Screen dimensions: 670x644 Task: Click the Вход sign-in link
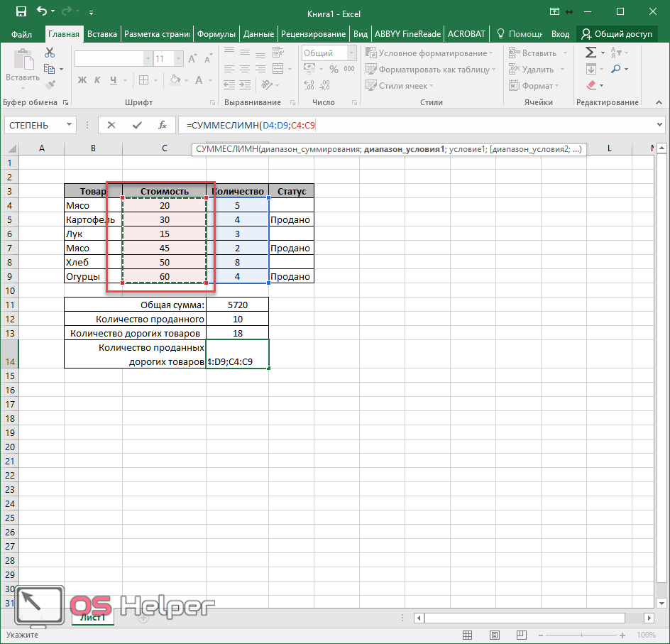tap(560, 33)
